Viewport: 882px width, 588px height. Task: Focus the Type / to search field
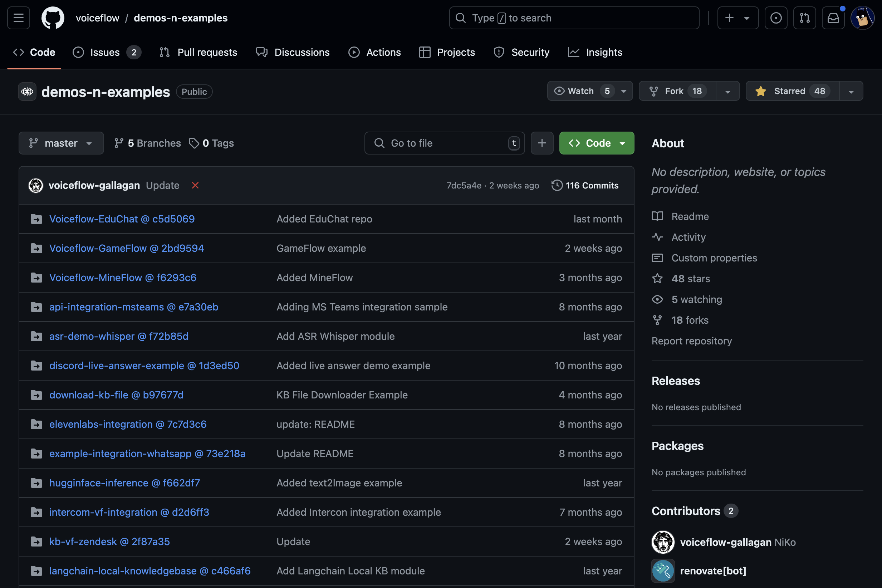[574, 18]
